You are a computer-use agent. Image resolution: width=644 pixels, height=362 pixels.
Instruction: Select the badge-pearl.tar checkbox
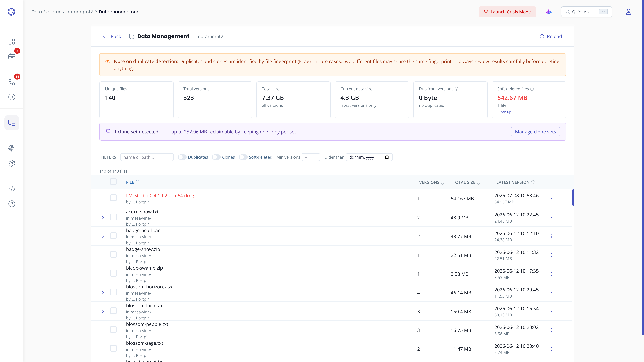point(113,236)
